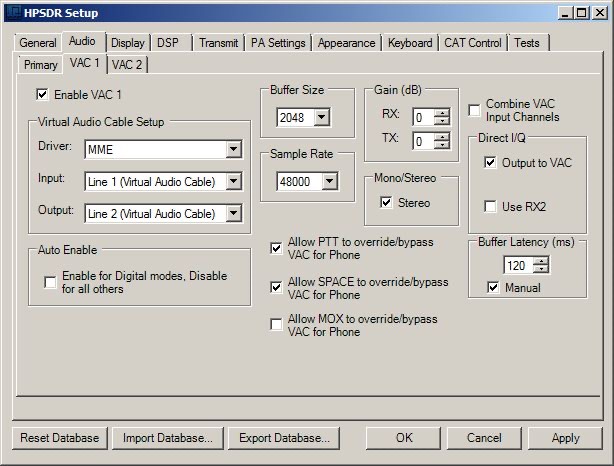The height and width of the screenshot is (466, 614).
Task: Switch to the Primary audio sub-tab
Action: tap(41, 65)
